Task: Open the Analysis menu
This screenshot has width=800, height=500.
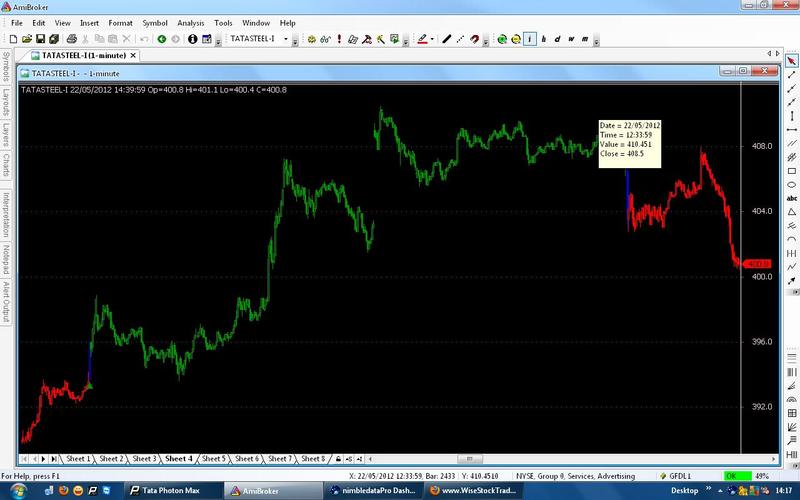Action: (x=191, y=23)
